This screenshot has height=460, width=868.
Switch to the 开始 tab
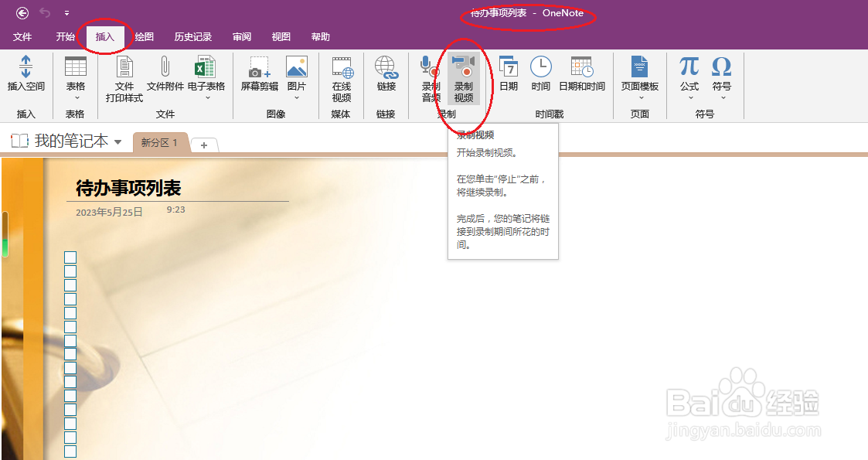[65, 37]
